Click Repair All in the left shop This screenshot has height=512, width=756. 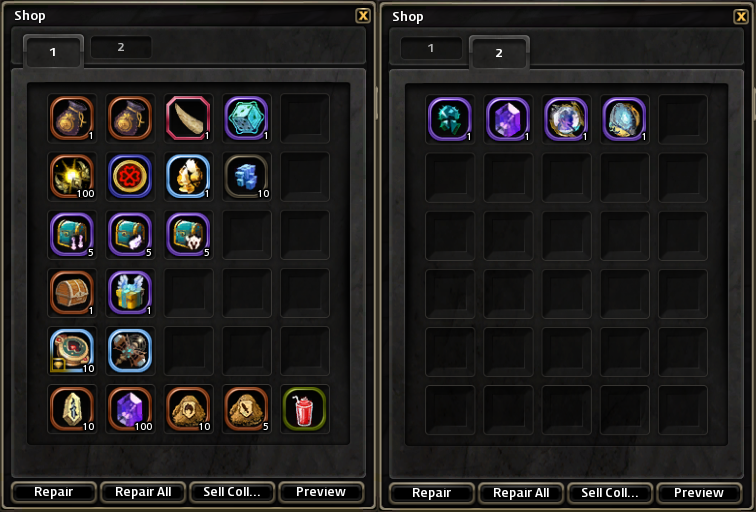(143, 492)
